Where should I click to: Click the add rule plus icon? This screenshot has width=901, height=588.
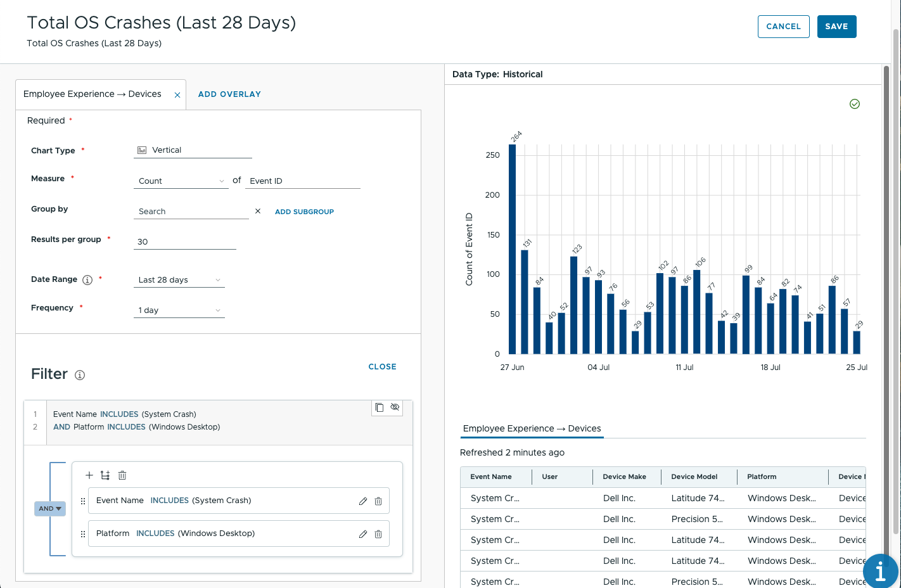click(89, 475)
